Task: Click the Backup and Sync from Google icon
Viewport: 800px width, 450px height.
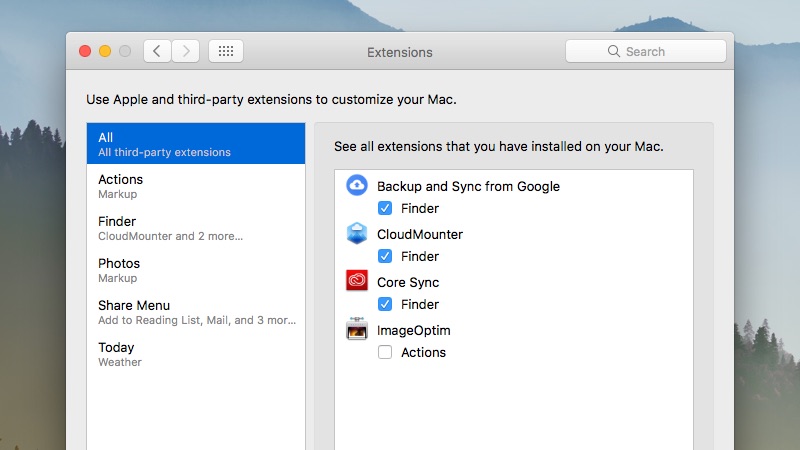Action: coord(357,186)
